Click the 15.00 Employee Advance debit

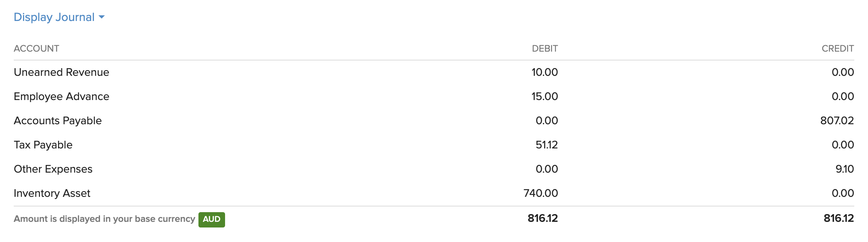click(545, 97)
